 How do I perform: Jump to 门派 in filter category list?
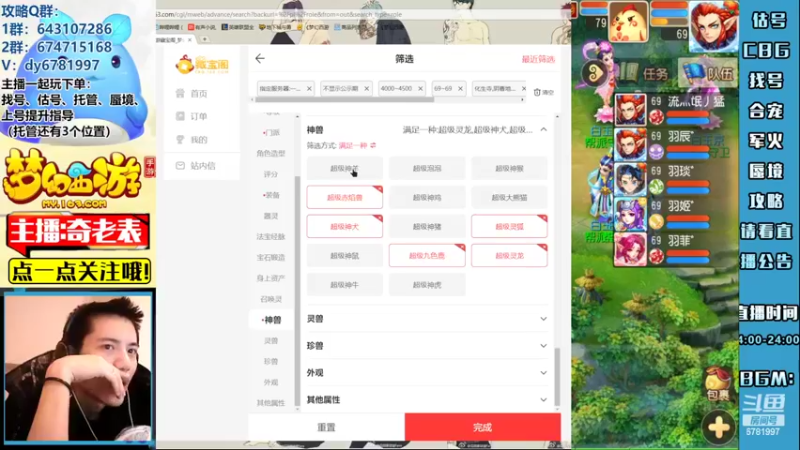(271, 133)
